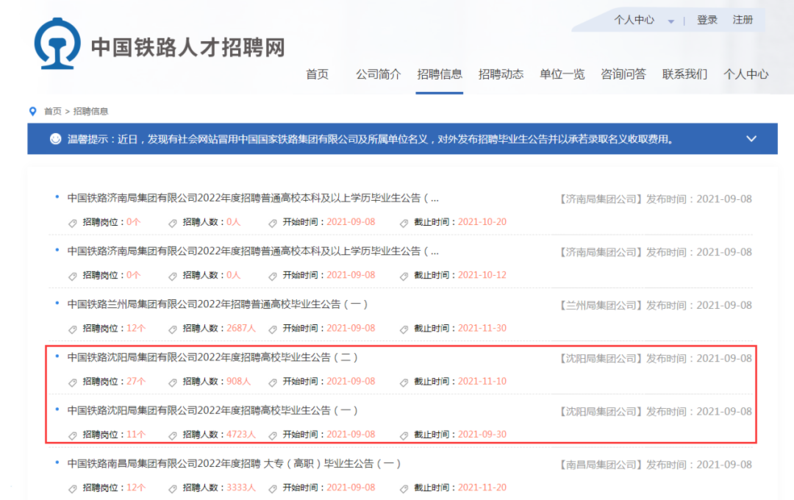Click tag icon beside 招聘人数 3333人
Image resolution: width=794 pixels, height=500 pixels.
173,489
